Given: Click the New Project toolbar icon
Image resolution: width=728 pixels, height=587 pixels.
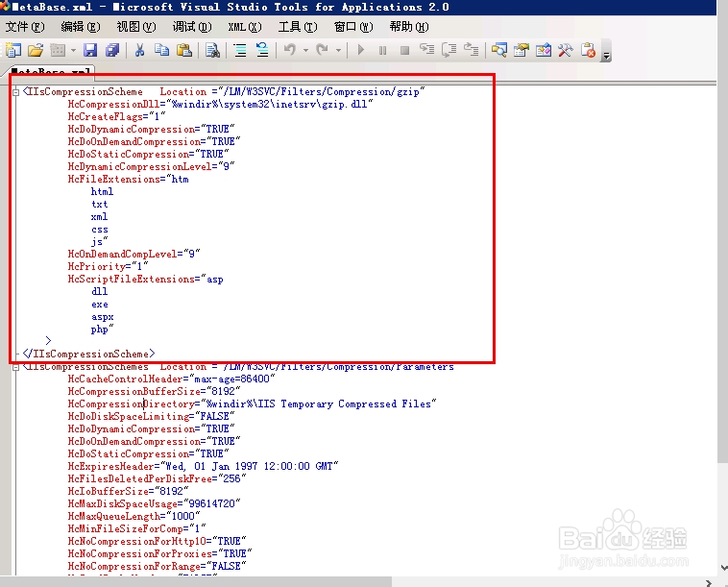Looking at the screenshot, I should tap(13, 50).
